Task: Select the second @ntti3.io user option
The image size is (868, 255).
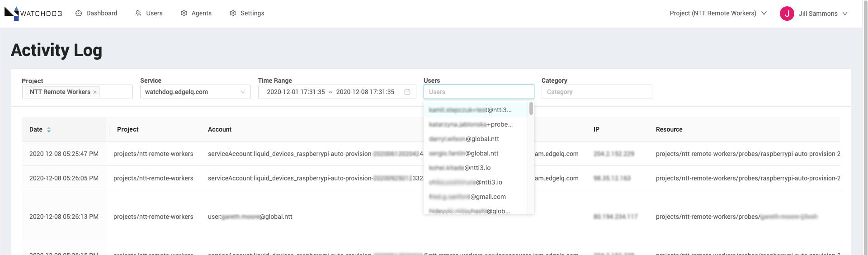Action: coord(476,182)
